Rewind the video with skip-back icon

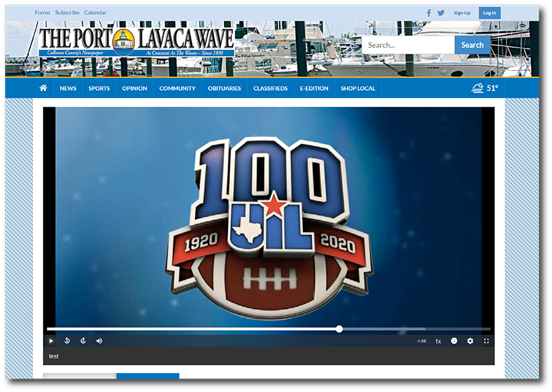(67, 340)
